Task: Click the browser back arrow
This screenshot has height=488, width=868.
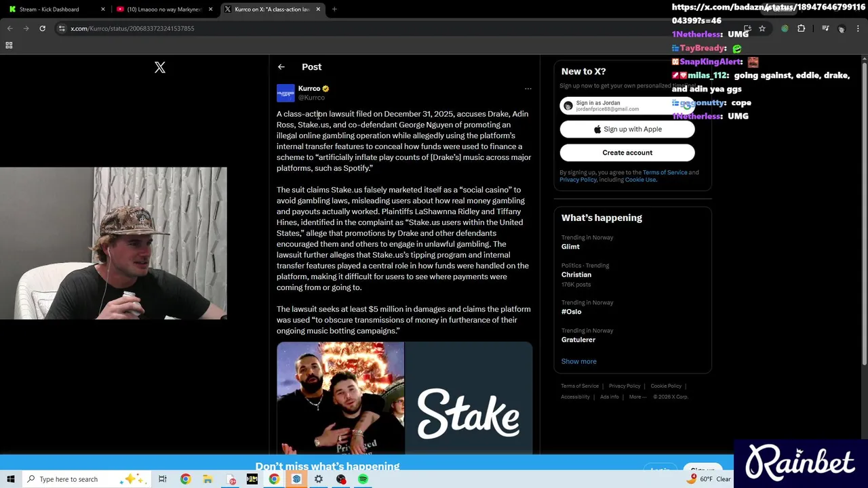Action: (x=9, y=28)
